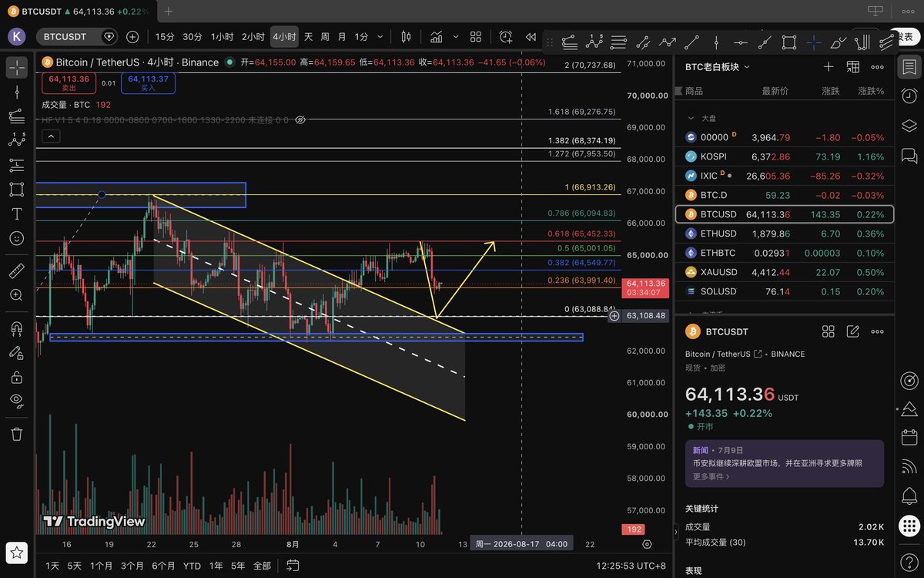Screen dimensions: 924x578
Task: Click the 买入 buy price button
Action: (148, 83)
